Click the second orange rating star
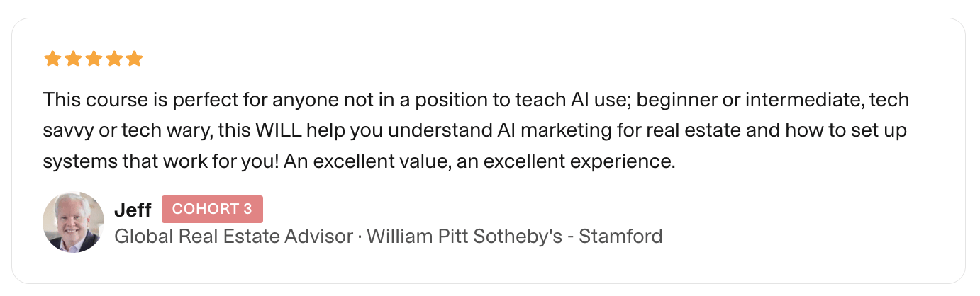Screen dimensions: 980x296 (72, 59)
